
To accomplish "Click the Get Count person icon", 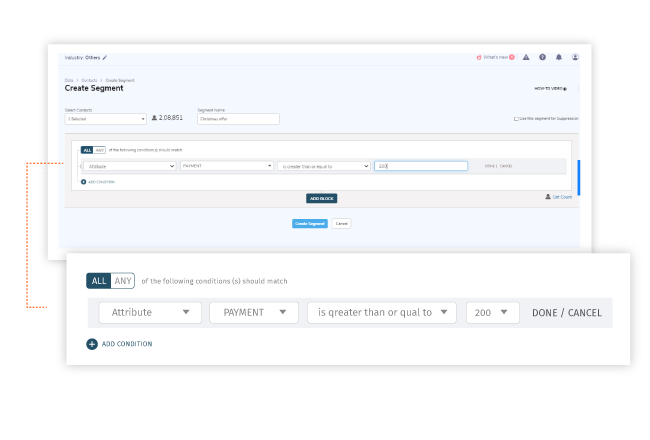I will point(548,197).
